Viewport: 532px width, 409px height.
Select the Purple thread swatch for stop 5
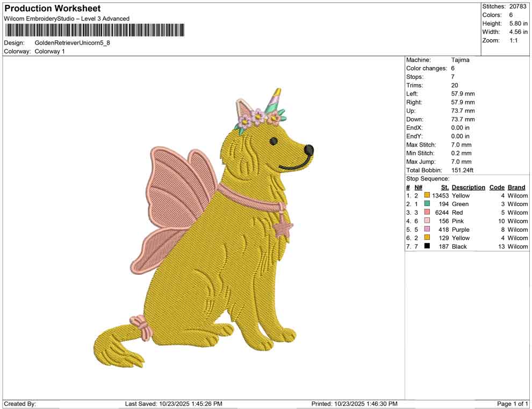426,229
